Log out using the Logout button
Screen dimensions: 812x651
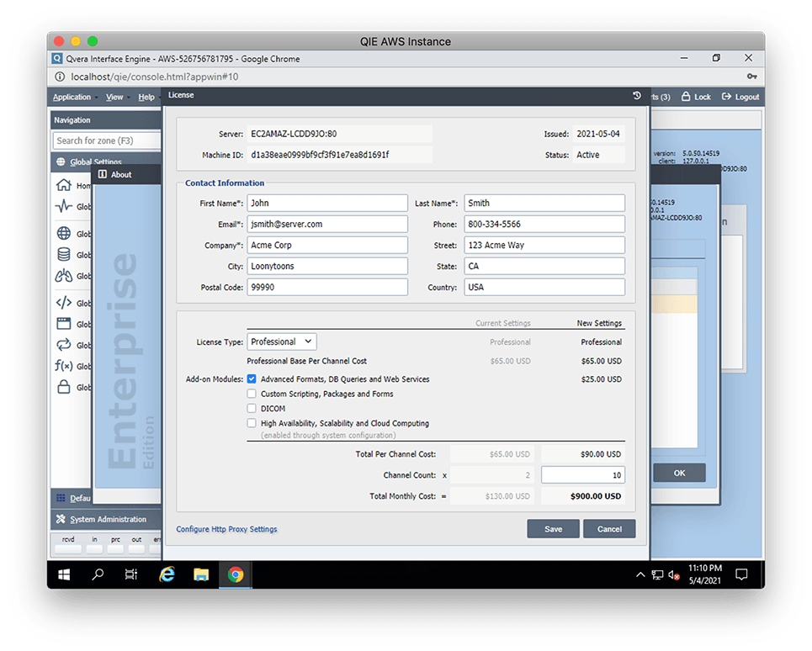coord(740,97)
